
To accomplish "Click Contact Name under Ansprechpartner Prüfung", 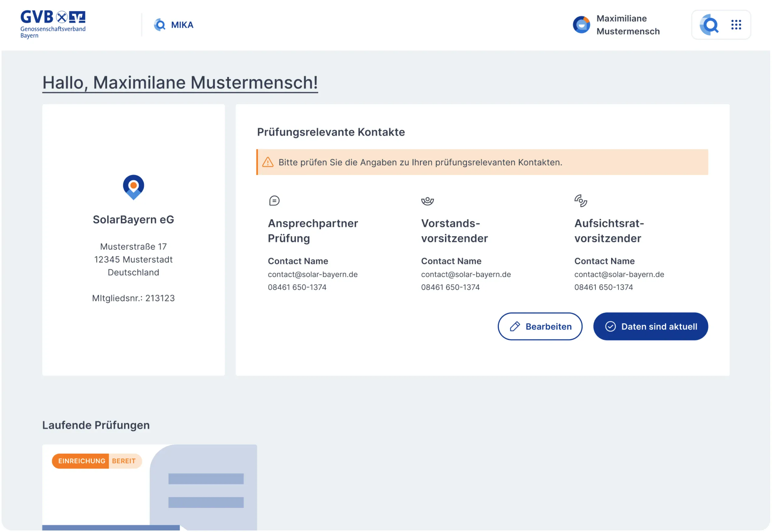I will click(x=298, y=261).
